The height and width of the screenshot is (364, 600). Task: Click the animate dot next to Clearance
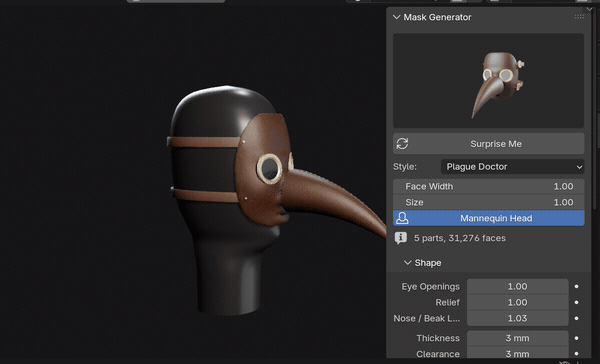pos(576,354)
